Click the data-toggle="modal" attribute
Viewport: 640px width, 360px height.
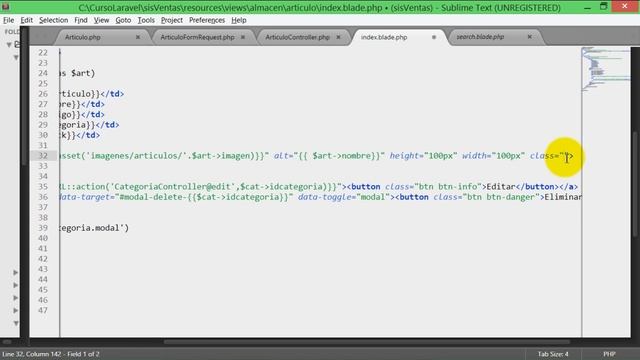(x=344, y=197)
